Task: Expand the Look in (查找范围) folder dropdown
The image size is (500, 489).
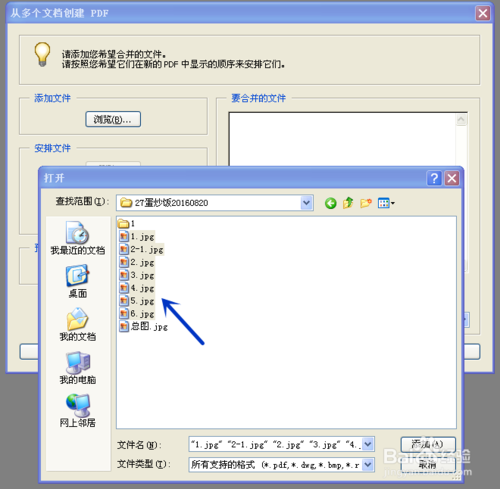Action: pos(306,203)
